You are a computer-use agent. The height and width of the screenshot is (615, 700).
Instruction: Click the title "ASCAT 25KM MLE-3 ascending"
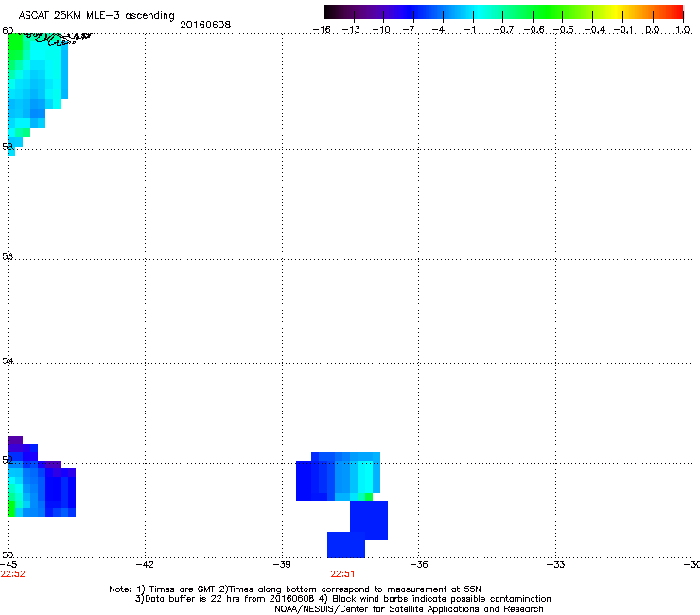[x=96, y=16]
